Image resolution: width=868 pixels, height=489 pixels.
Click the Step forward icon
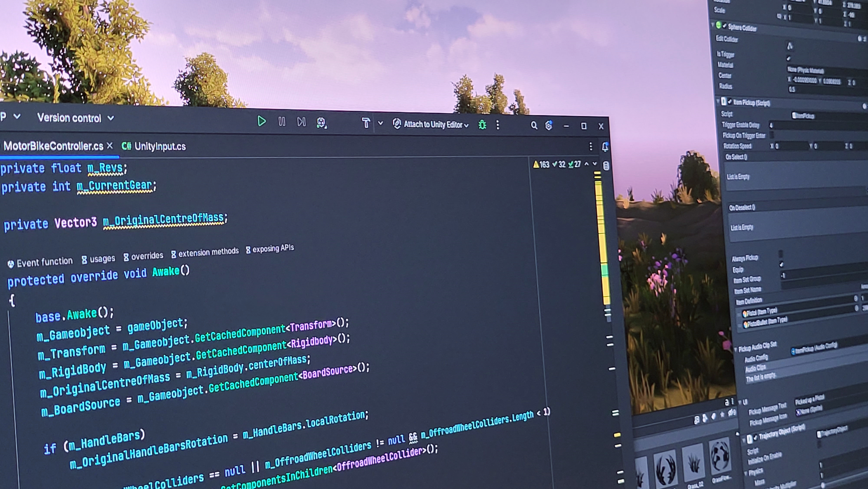point(301,122)
